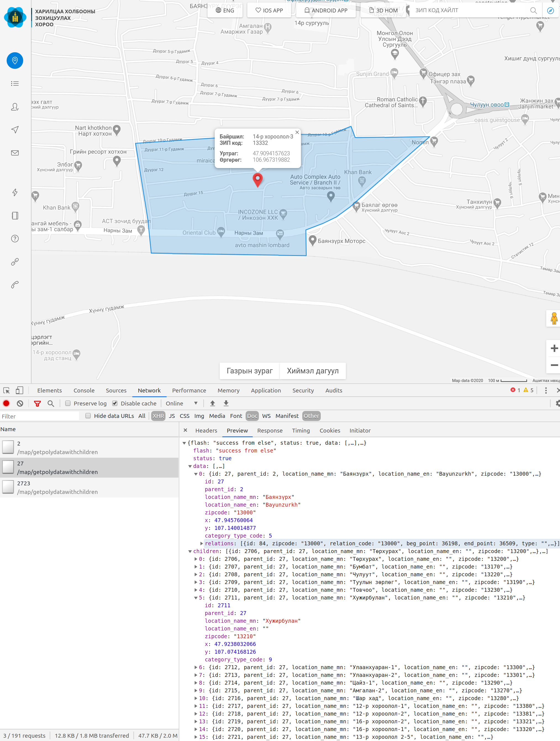Open request Timing tab
This screenshot has width=560, height=741.
pos(301,430)
